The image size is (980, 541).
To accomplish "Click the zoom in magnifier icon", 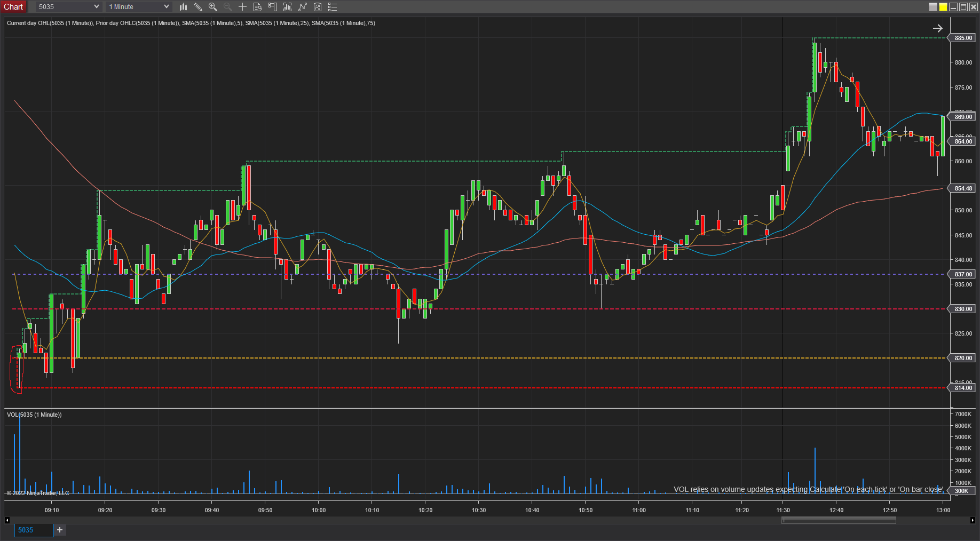I will [x=213, y=7].
